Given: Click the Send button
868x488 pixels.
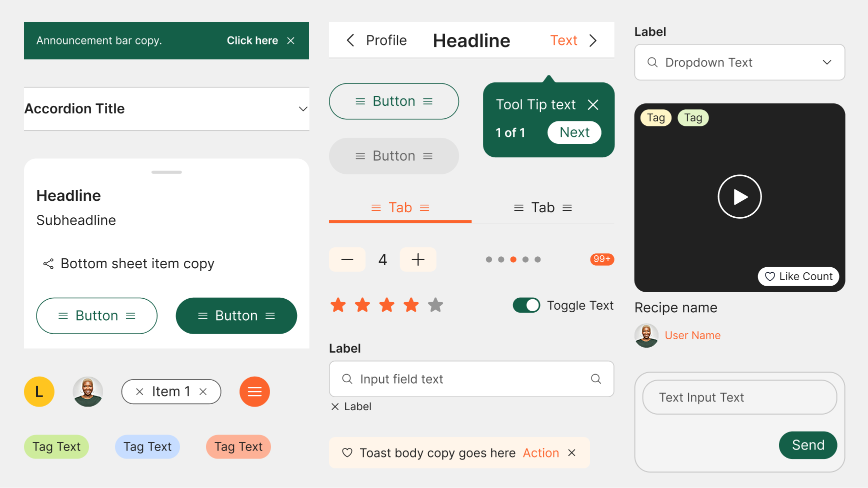Looking at the screenshot, I should [807, 445].
